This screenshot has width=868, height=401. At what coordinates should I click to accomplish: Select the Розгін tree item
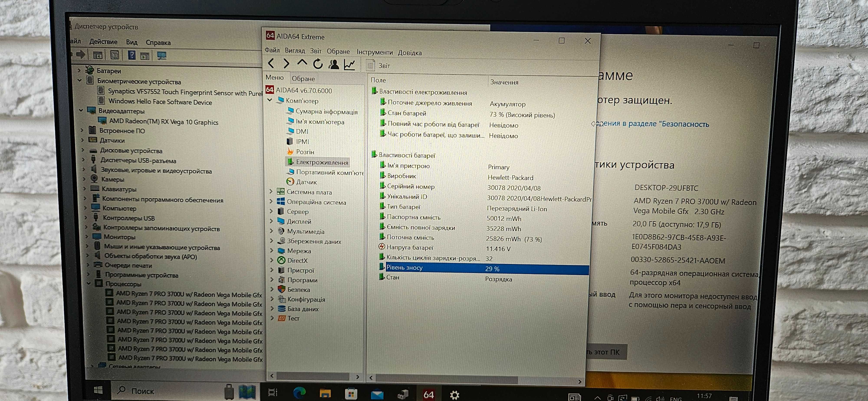pos(301,152)
